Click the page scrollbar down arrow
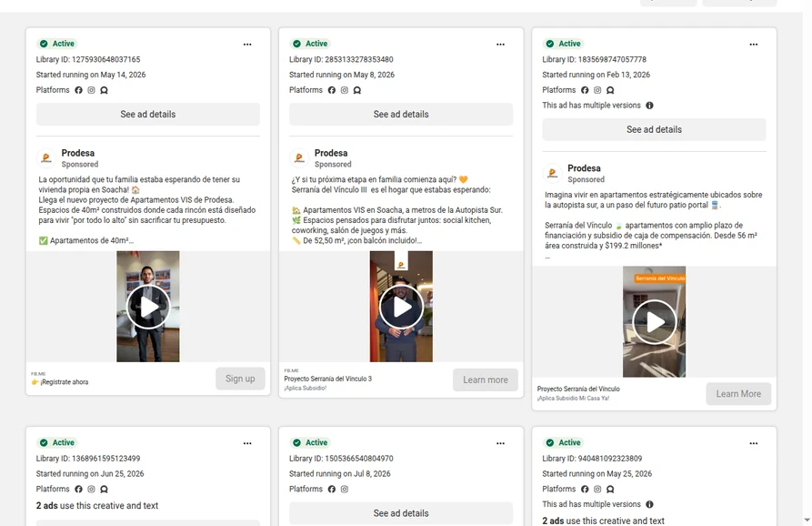 tap(807, 520)
